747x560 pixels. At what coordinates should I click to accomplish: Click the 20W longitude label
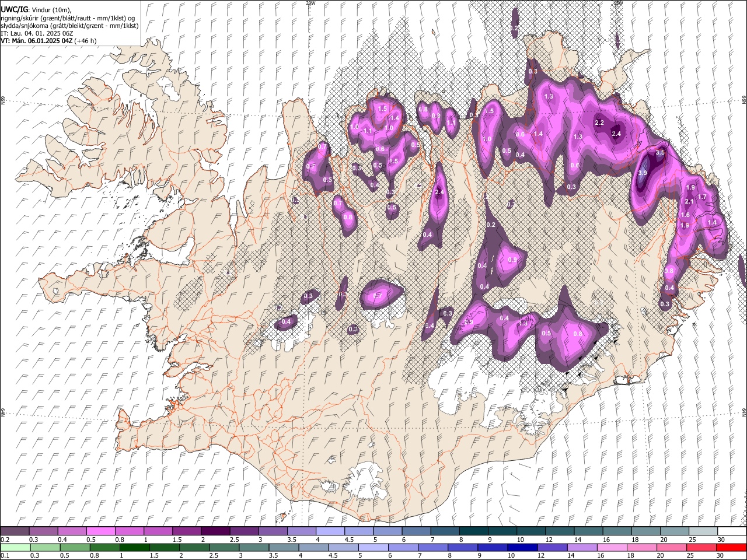[310, 3]
